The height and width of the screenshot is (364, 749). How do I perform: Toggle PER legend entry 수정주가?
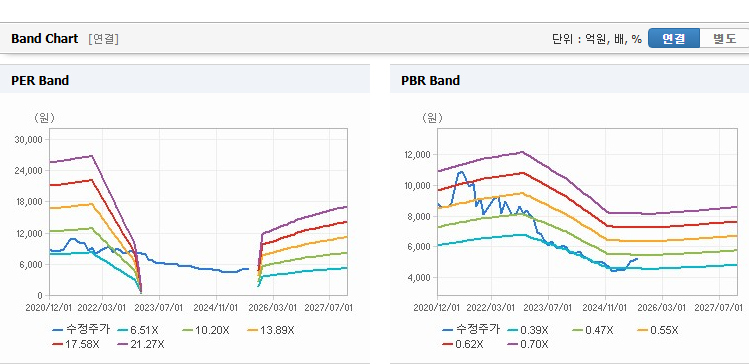pyautogui.click(x=81, y=330)
